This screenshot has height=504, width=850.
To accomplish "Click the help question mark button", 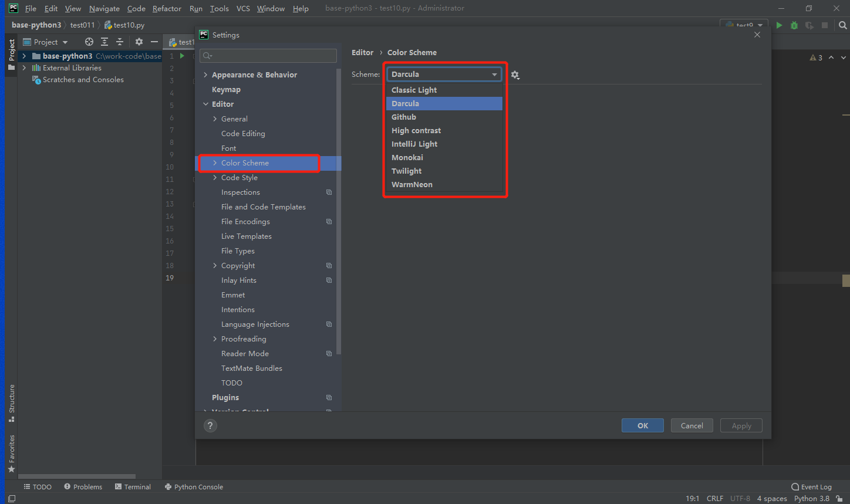I will tap(210, 426).
